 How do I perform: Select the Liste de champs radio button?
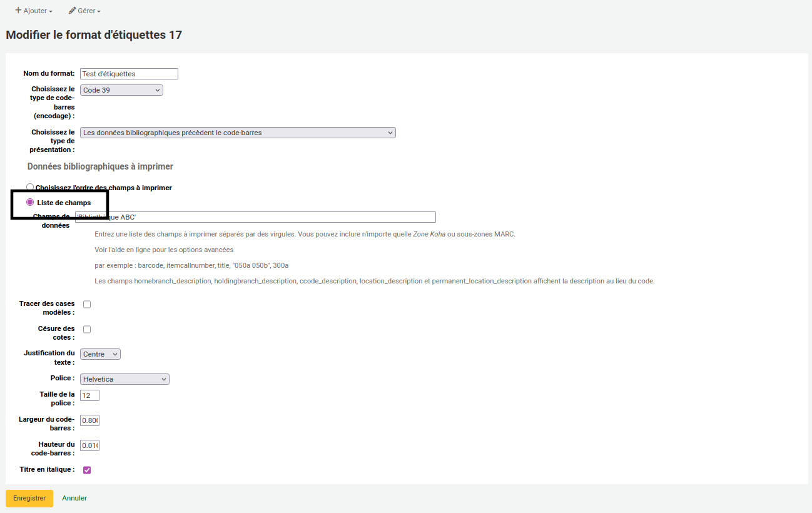coord(30,202)
